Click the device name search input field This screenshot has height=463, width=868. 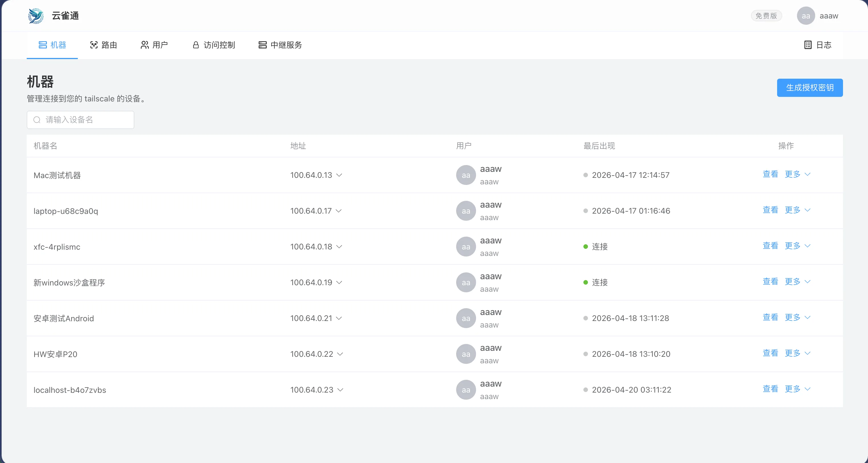coord(80,120)
